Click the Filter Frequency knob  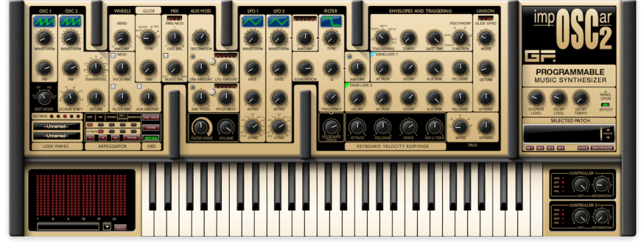click(331, 98)
